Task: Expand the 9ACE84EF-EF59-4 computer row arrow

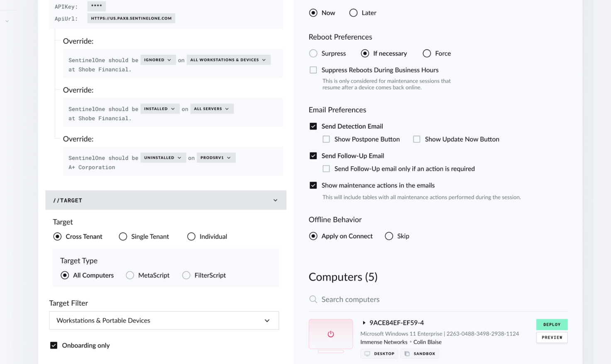Action: click(x=364, y=323)
